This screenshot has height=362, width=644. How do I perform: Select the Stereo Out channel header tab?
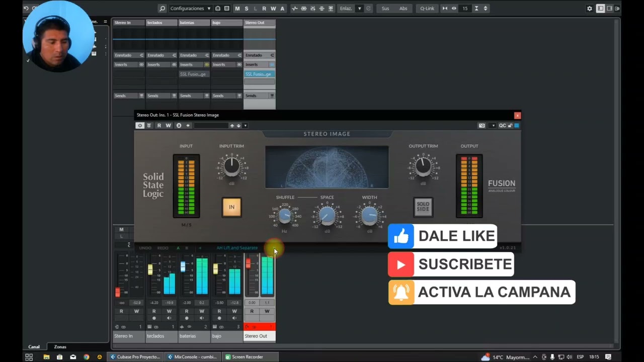tap(260, 23)
